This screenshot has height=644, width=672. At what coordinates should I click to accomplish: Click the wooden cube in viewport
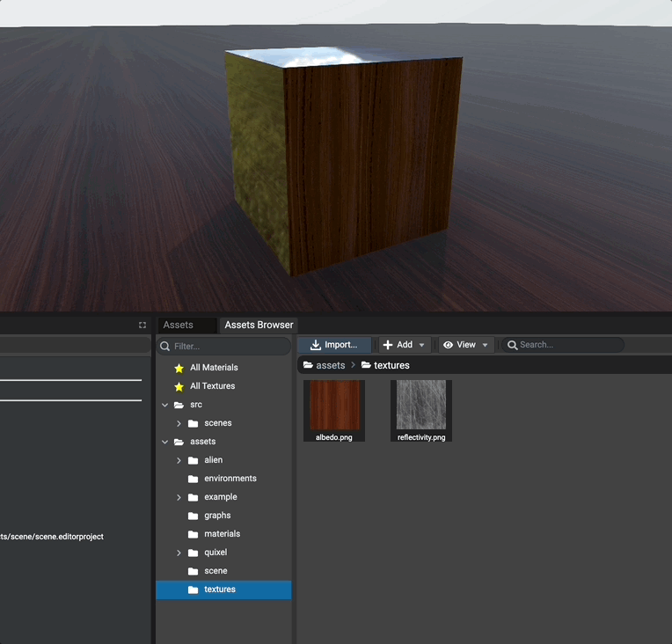click(x=344, y=161)
